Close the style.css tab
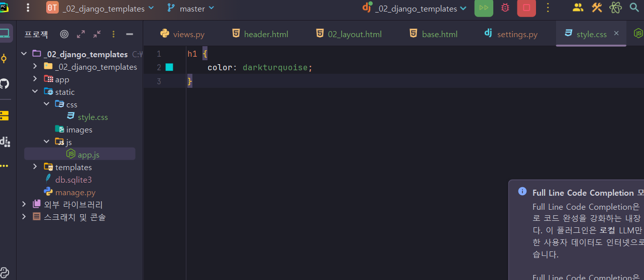Image resolution: width=644 pixels, height=280 pixels. [617, 34]
